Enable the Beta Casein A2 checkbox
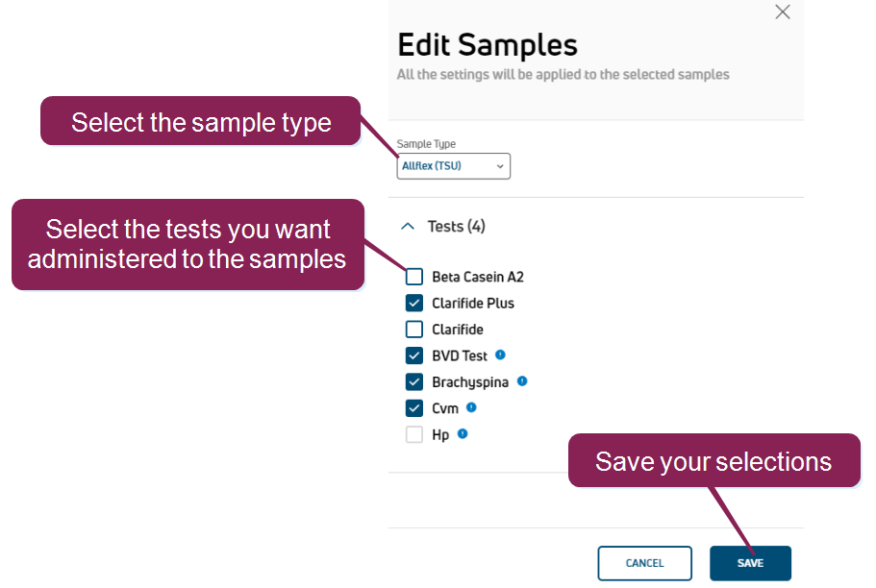Screen dimensions: 876x588 [414, 277]
